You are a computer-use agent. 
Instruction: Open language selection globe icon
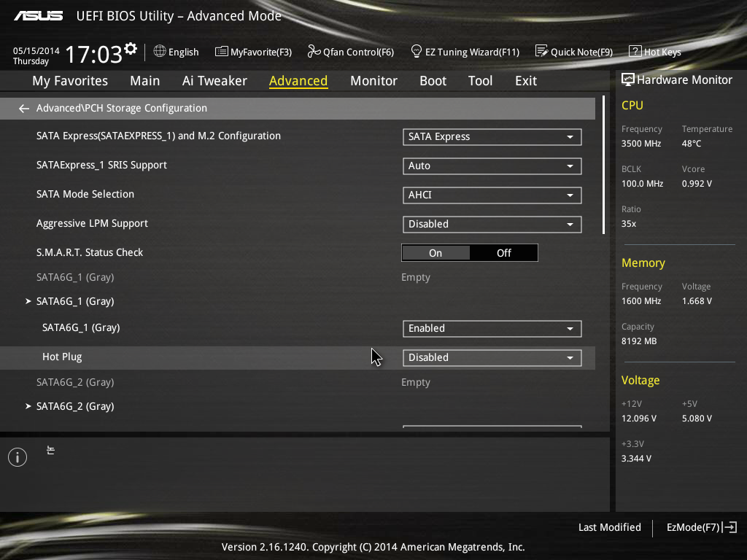pos(160,52)
